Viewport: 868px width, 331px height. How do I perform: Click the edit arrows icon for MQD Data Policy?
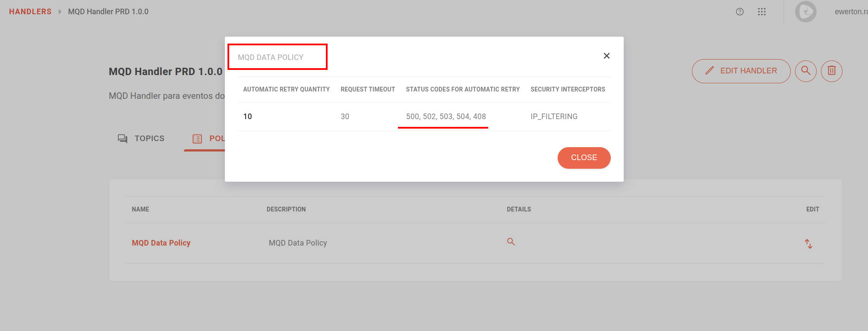808,244
